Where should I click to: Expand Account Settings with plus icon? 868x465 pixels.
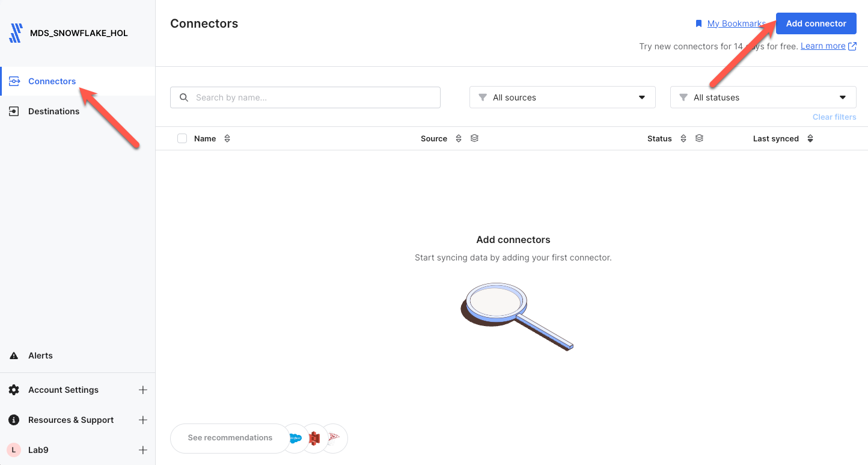point(143,390)
